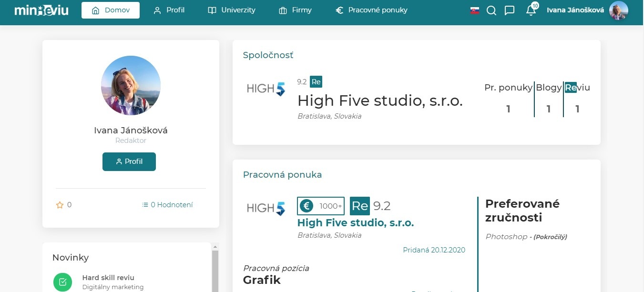
Task: Open the 0 Hodnotení link
Action: pos(167,205)
